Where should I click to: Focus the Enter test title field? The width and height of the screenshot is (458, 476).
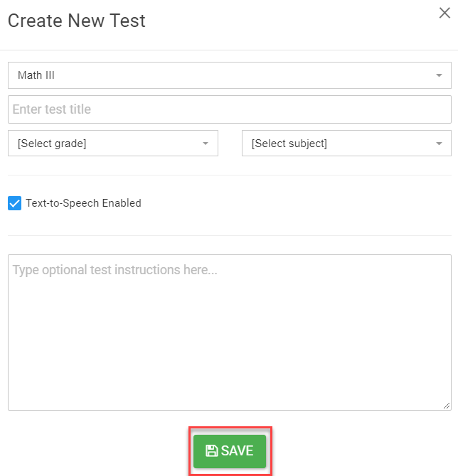point(230,109)
